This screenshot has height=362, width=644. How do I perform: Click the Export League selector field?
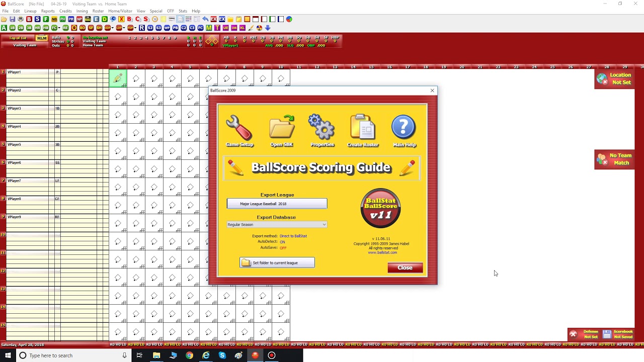click(x=277, y=204)
